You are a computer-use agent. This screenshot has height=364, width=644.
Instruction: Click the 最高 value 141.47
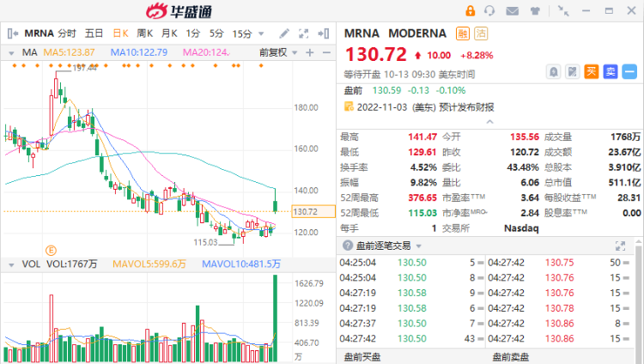(x=422, y=136)
